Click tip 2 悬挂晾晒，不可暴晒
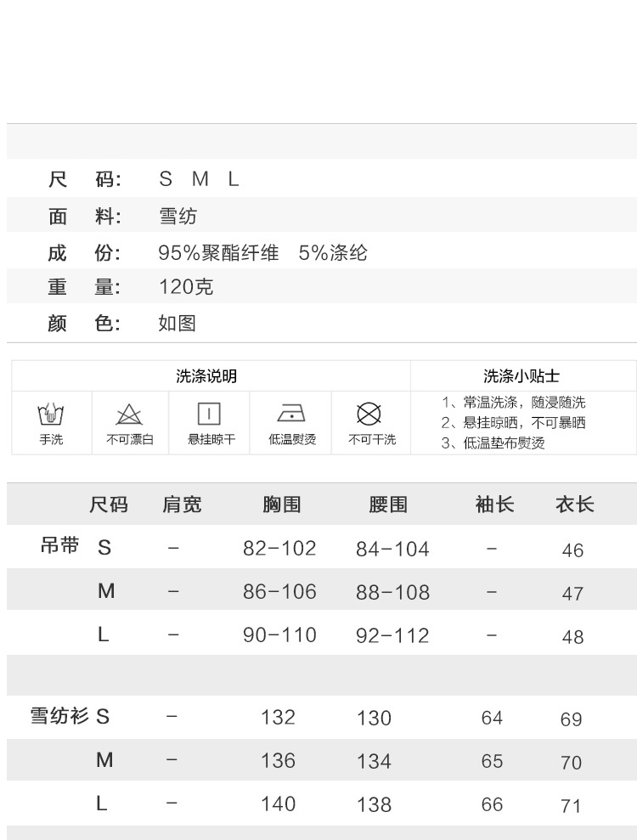Screen dimensions: 637x840 (513, 423)
